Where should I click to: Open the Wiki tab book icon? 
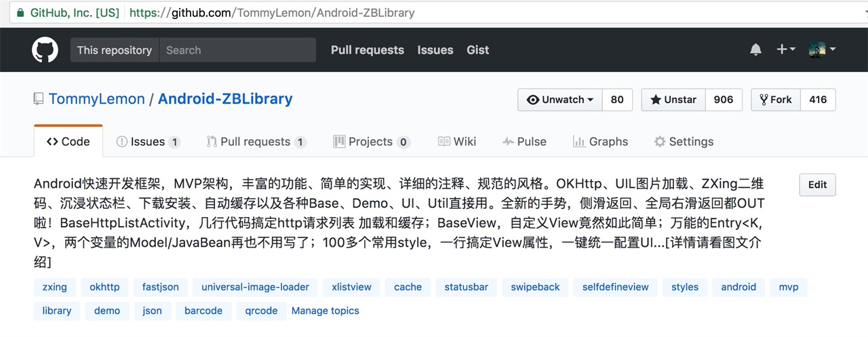click(x=444, y=142)
